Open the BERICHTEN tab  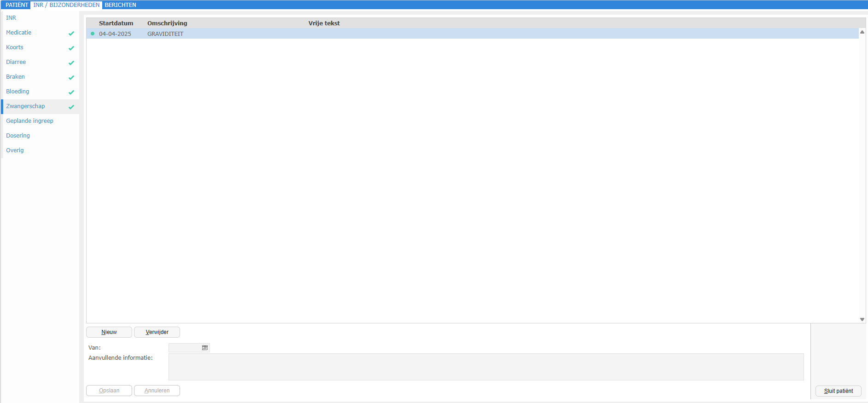(x=120, y=5)
